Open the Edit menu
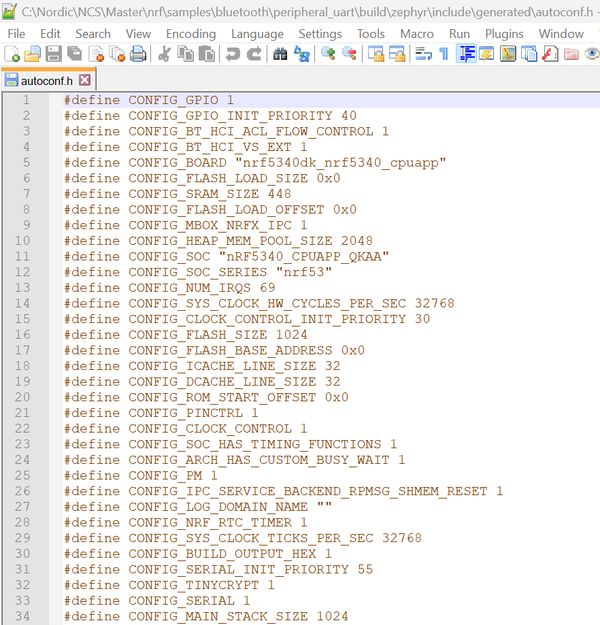 [50, 34]
